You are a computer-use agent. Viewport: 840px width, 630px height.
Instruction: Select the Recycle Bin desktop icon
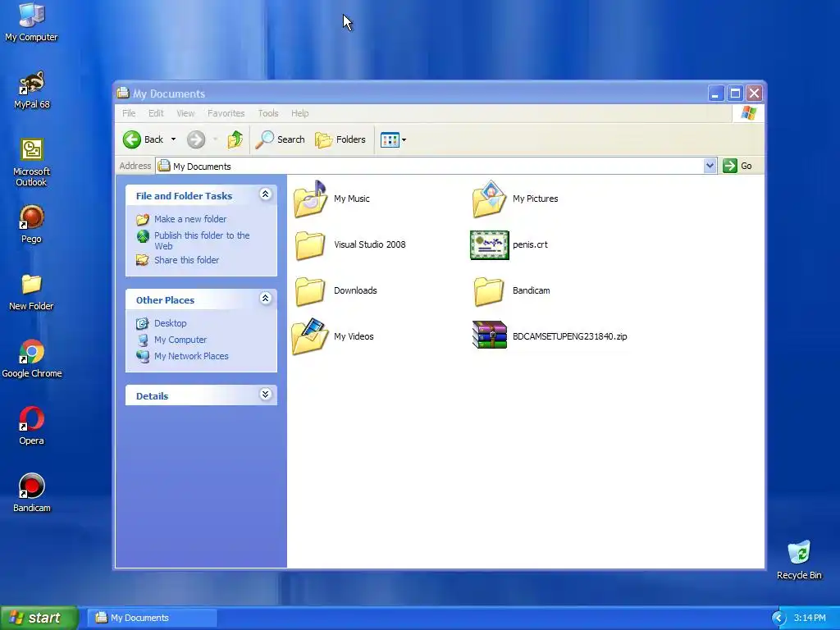click(x=799, y=560)
